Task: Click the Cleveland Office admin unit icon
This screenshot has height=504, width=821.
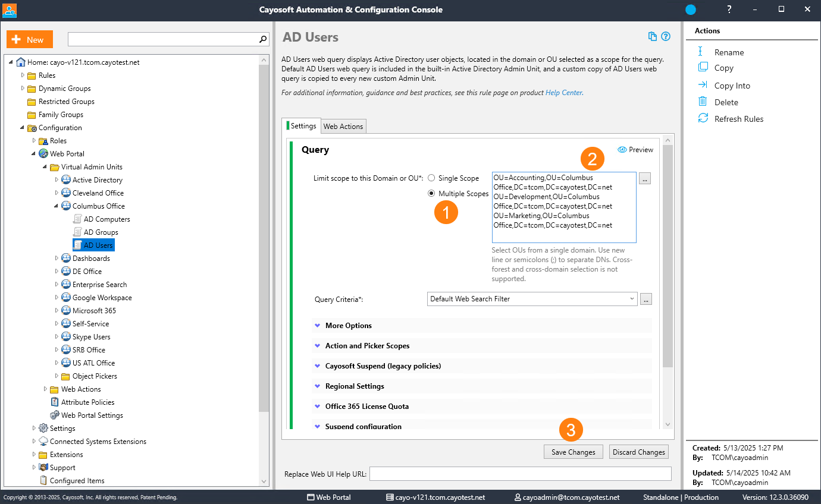Action: pyautogui.click(x=66, y=193)
